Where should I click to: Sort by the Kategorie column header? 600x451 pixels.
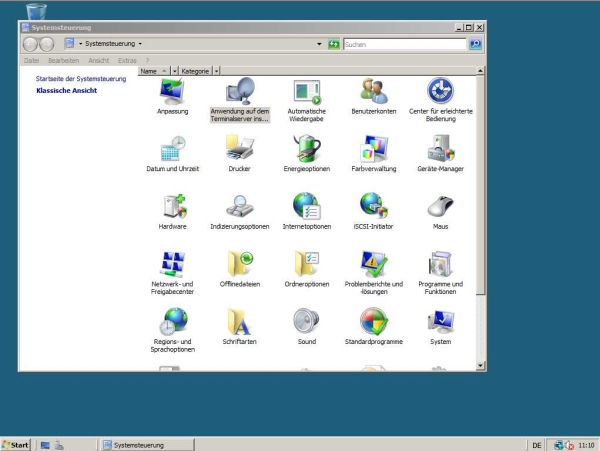(195, 71)
